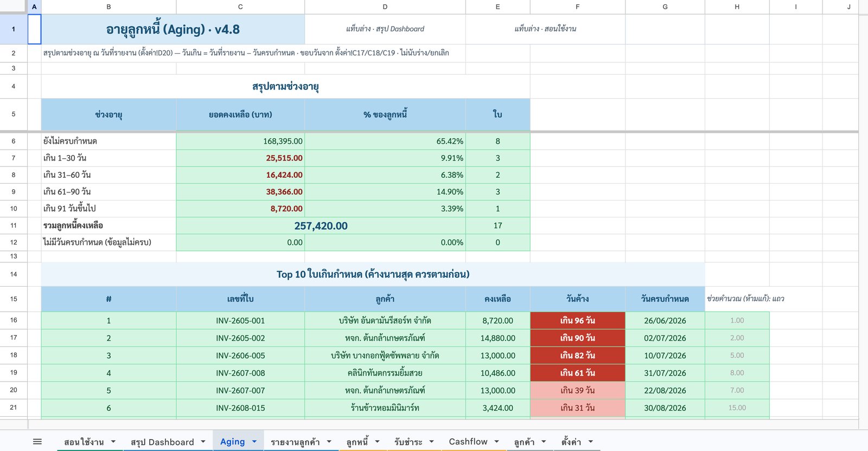This screenshot has width=868, height=451.
Task: Select the เกิน 91 วันขึ้นไป row label
Action: (108, 209)
